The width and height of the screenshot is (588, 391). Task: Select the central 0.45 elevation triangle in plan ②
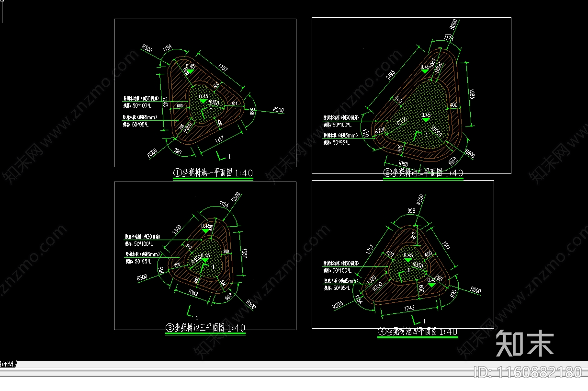[x=426, y=119]
